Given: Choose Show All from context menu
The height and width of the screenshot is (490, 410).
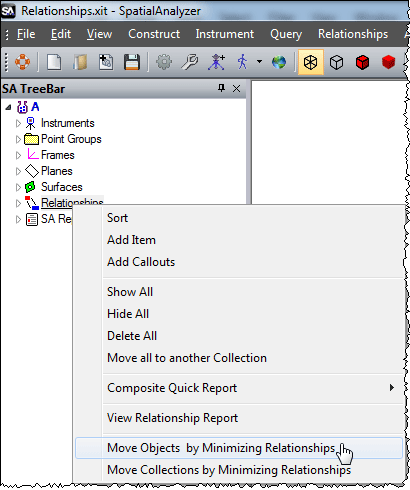Looking at the screenshot, I should click(238, 292).
